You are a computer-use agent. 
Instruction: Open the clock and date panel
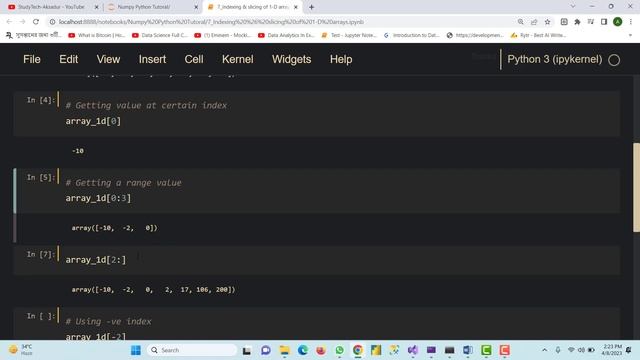(612, 350)
